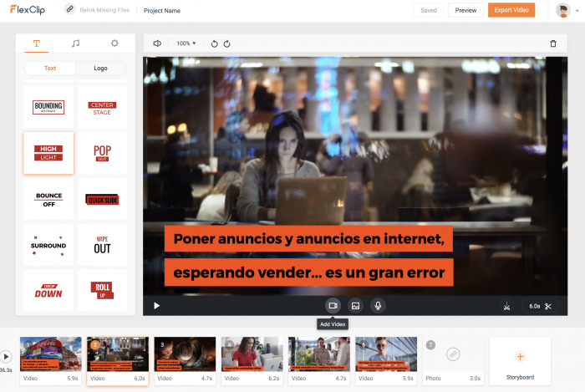Click the Export Video button
The height and width of the screenshot is (392, 585).
[x=511, y=10]
